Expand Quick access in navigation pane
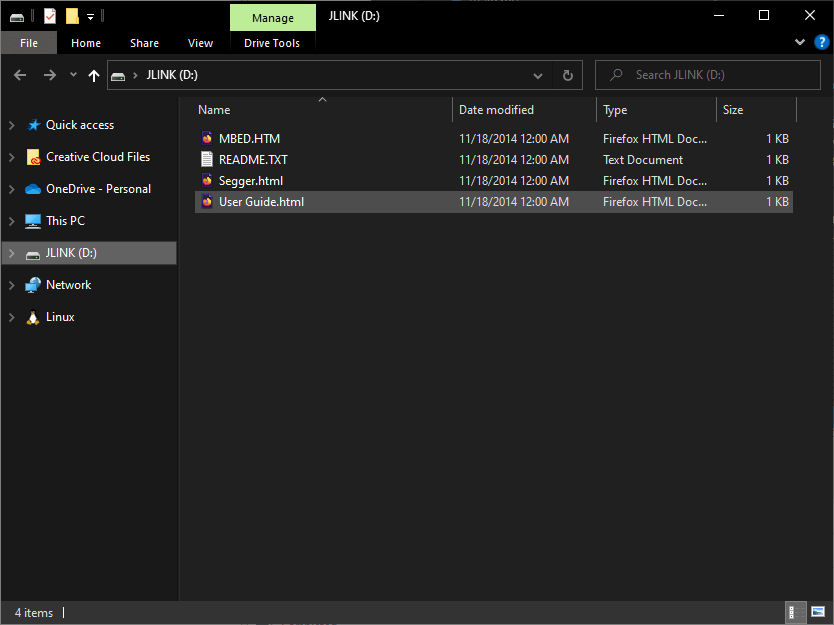The width and height of the screenshot is (834, 625). click(x=12, y=125)
